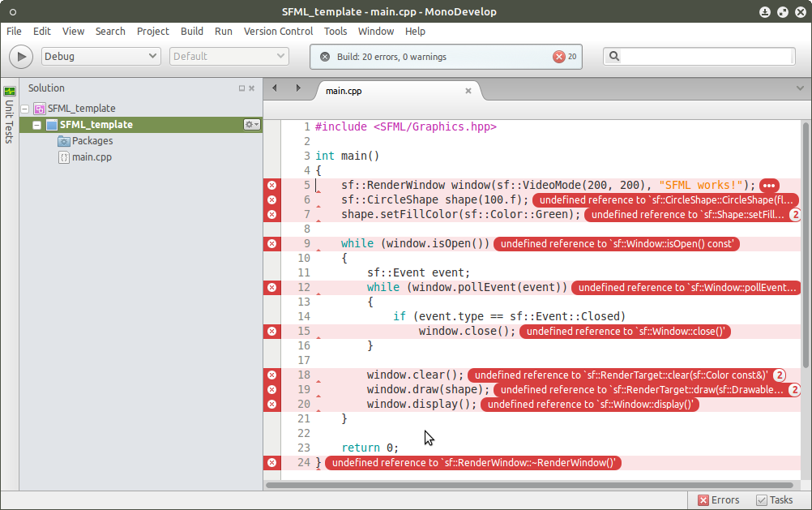Click the Window::close() undefined reference message
The image size is (812, 510).
[625, 331]
